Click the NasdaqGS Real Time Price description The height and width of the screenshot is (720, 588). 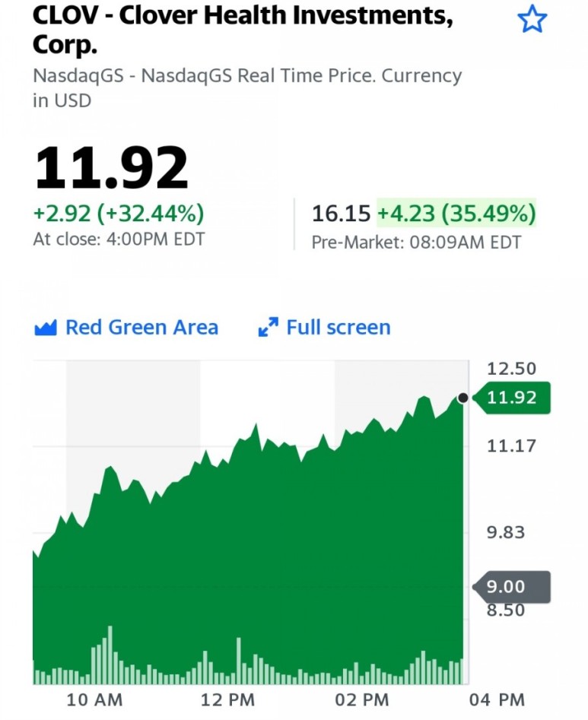point(247,87)
